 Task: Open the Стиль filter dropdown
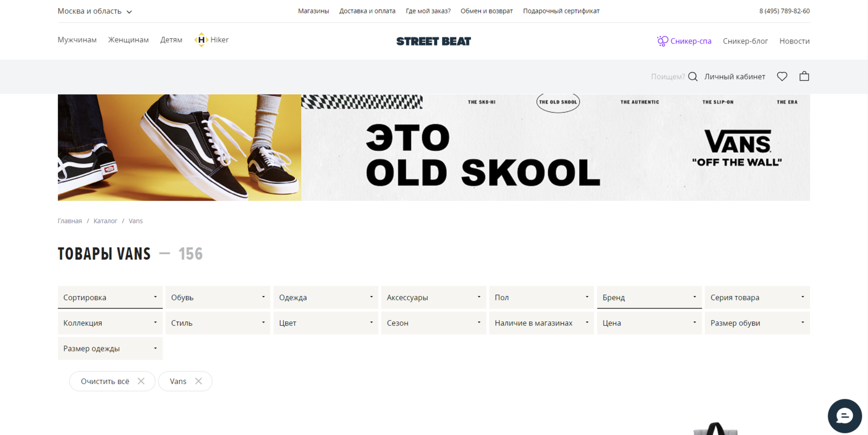coord(218,323)
